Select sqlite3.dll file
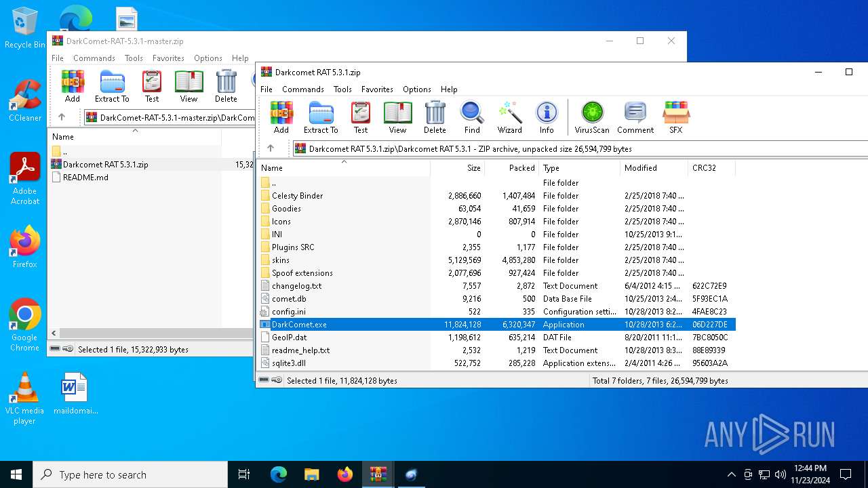The image size is (868, 488). (x=289, y=363)
